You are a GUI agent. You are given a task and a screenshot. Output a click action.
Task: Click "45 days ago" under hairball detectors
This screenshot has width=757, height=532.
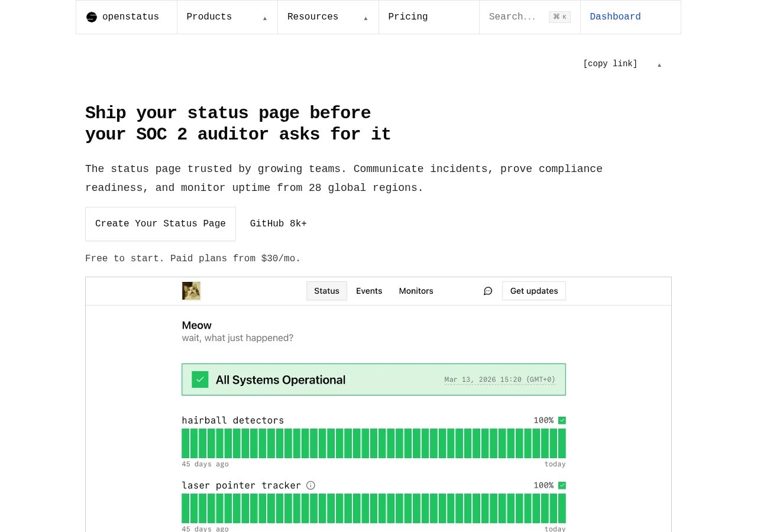point(205,464)
